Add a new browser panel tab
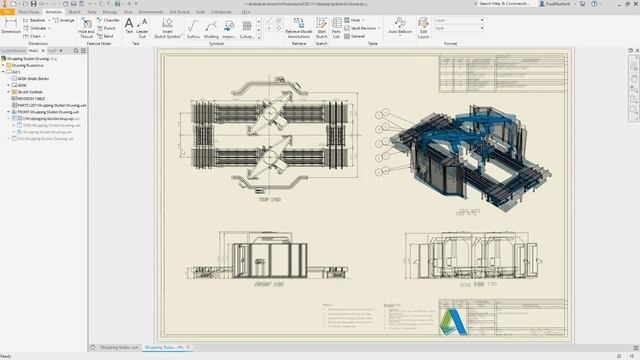 [x=61, y=51]
